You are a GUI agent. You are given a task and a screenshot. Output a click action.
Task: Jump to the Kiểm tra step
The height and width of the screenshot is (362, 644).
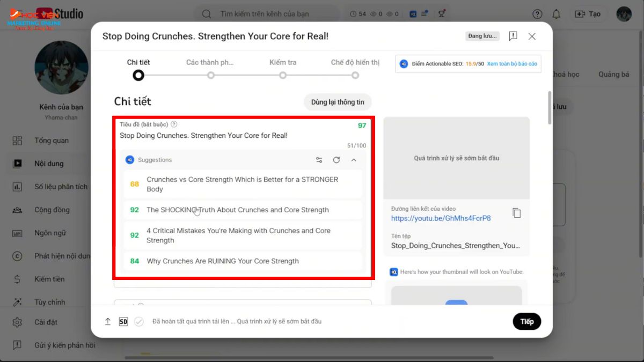tap(283, 75)
